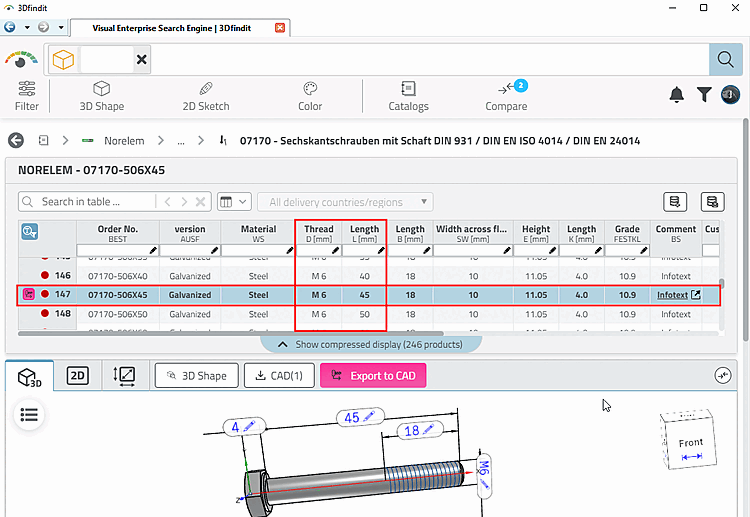The width and height of the screenshot is (750, 517).
Task: Click the browser forward navigation arrow
Action: click(x=44, y=27)
